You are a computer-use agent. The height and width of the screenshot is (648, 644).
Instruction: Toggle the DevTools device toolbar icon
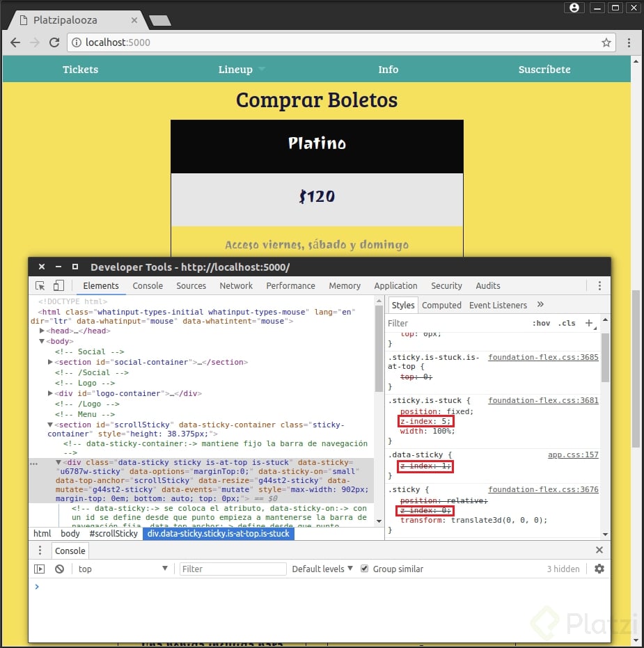[x=58, y=285]
